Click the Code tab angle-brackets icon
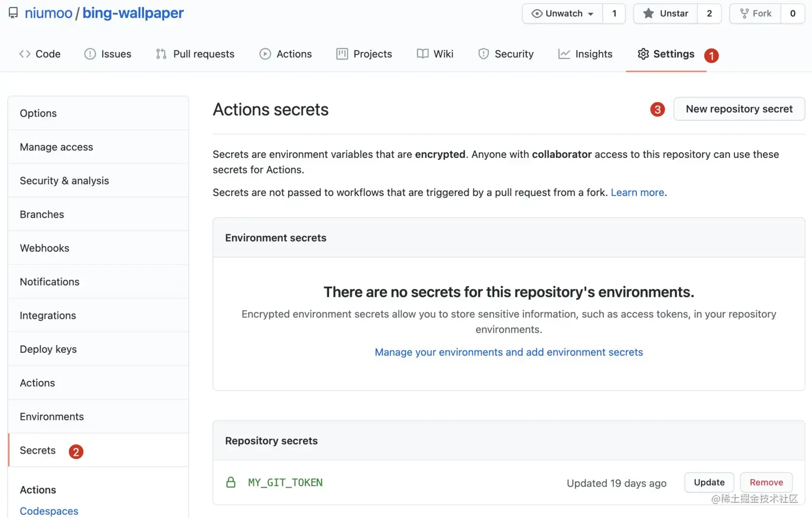Image resolution: width=812 pixels, height=518 pixels. click(x=25, y=54)
